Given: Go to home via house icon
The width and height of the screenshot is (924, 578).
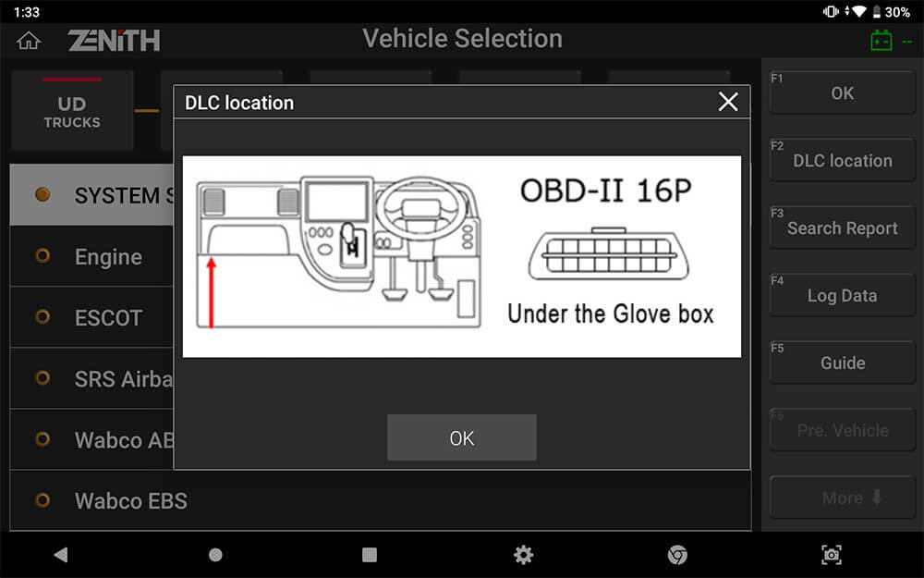Looking at the screenshot, I should (x=29, y=41).
